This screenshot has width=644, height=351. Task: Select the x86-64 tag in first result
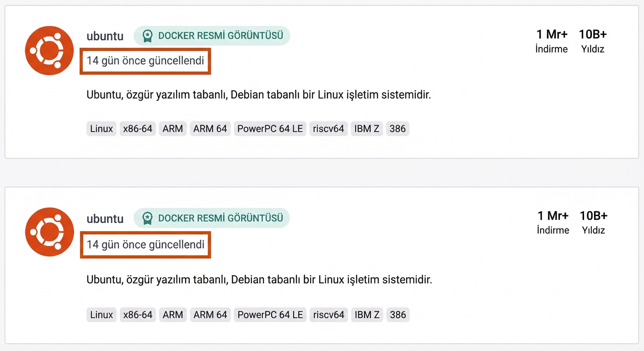pyautogui.click(x=138, y=128)
